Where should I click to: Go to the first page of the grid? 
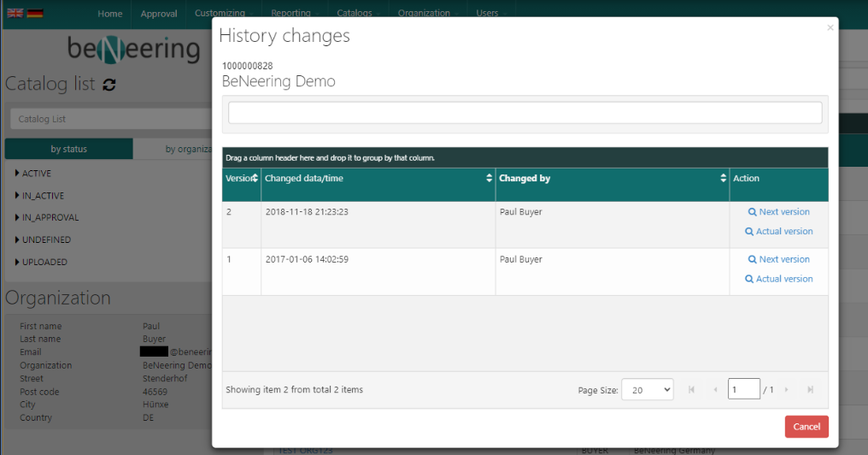(x=692, y=390)
